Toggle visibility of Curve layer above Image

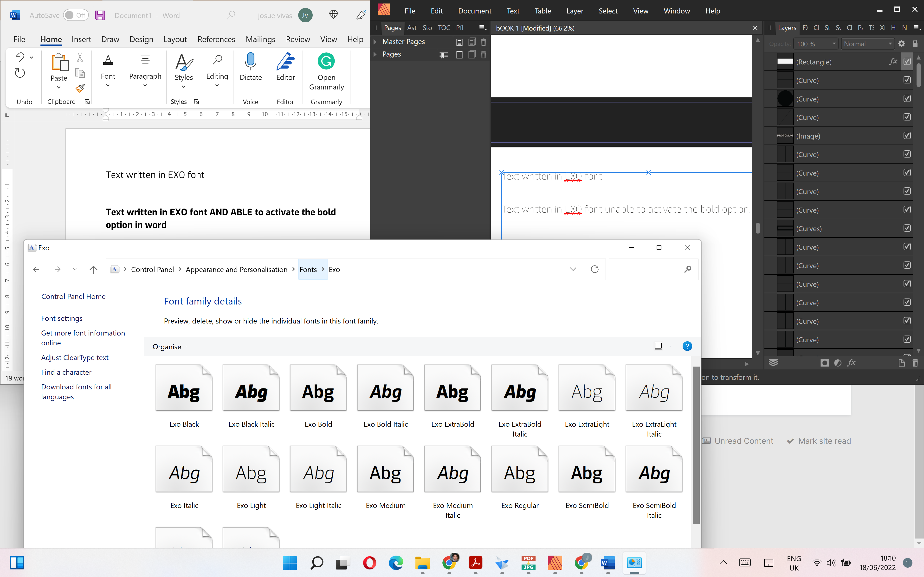(x=907, y=117)
